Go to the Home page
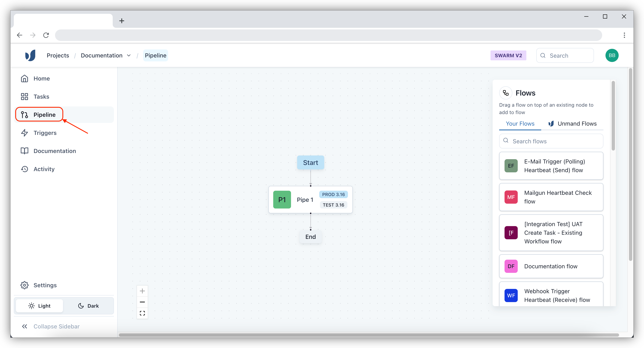Image resolution: width=644 pixels, height=348 pixels. tap(41, 78)
